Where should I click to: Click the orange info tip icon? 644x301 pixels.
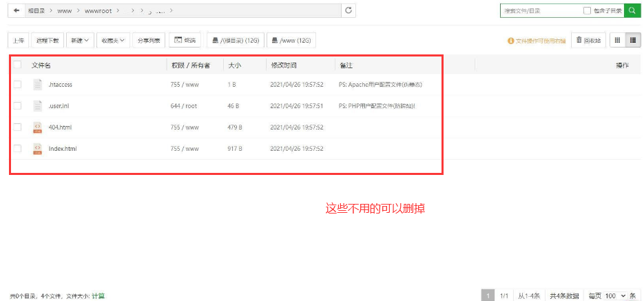click(510, 41)
